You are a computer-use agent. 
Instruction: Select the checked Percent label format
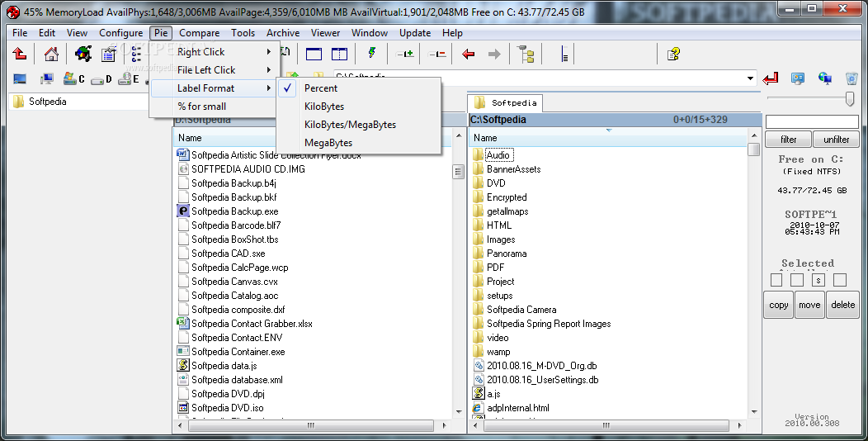pos(358,88)
